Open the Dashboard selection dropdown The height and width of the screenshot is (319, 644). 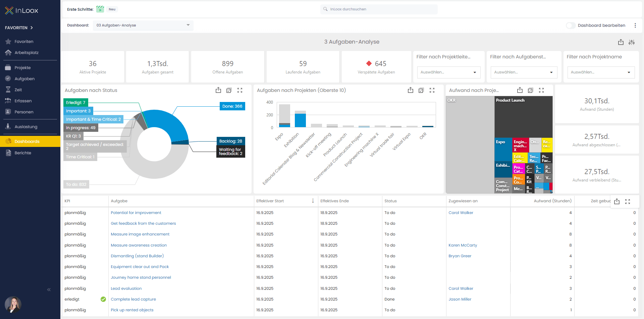click(x=143, y=25)
